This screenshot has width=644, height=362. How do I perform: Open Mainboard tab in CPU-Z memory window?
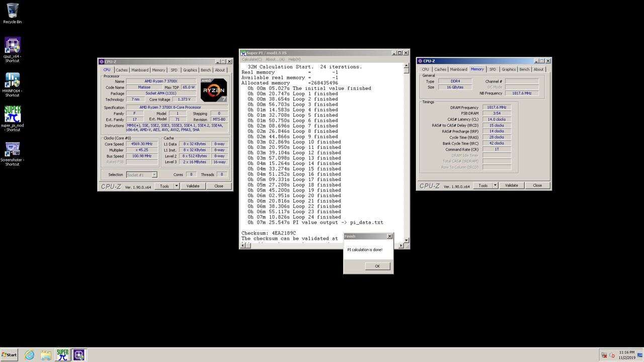(458, 69)
